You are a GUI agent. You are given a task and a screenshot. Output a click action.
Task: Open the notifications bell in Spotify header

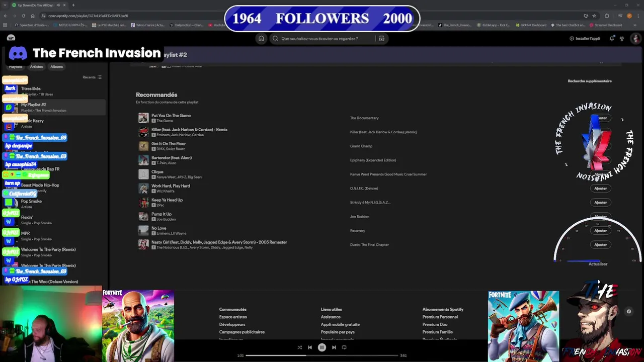(612, 38)
